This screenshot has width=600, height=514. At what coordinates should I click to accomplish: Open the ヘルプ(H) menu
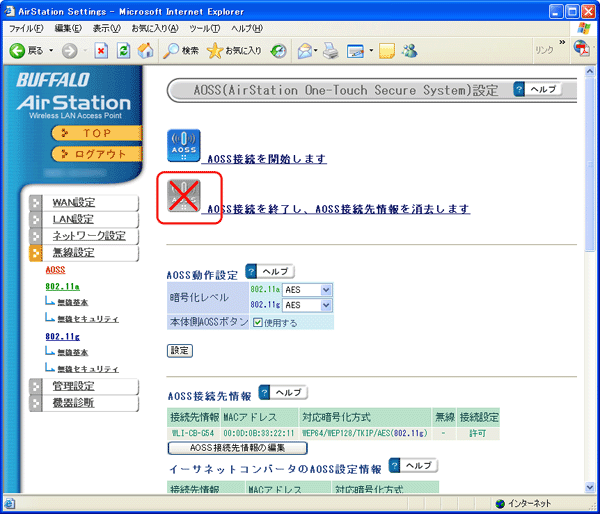pos(247,28)
